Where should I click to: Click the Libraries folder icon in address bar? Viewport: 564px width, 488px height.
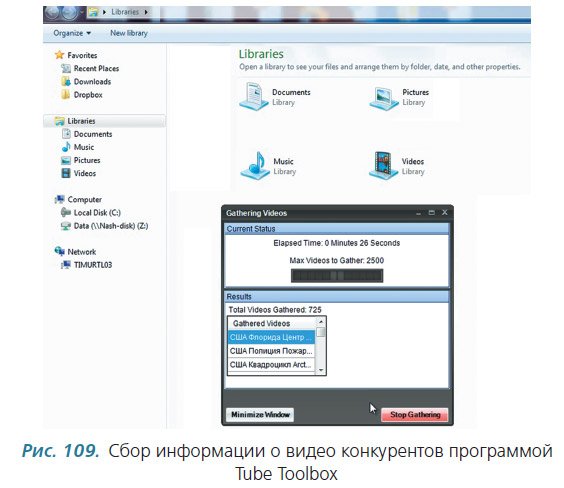tap(93, 12)
